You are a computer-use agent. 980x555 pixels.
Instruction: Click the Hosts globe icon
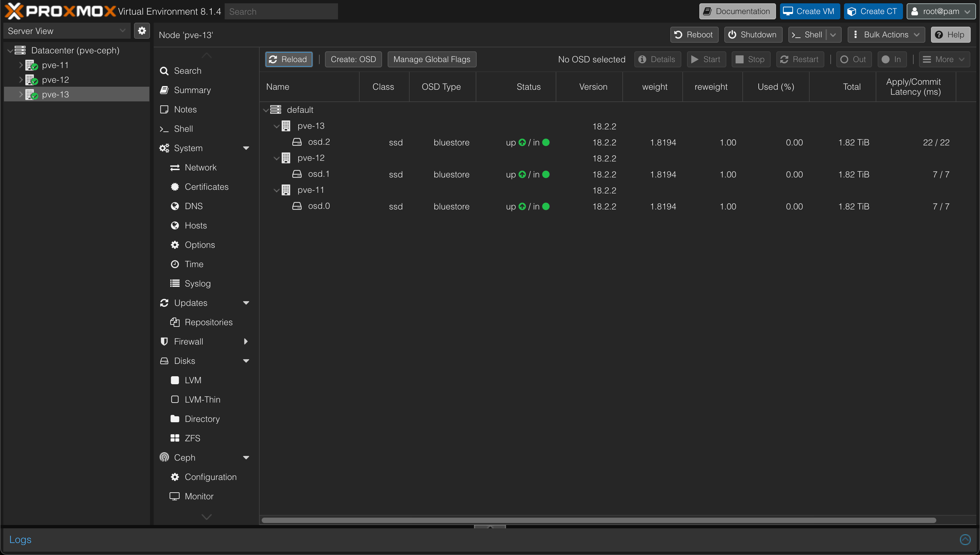(175, 226)
